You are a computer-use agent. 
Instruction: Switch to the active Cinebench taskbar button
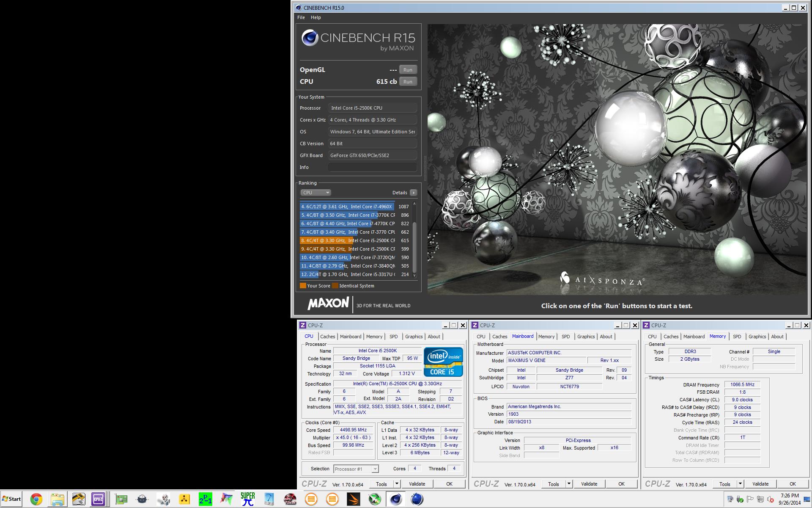coord(396,500)
